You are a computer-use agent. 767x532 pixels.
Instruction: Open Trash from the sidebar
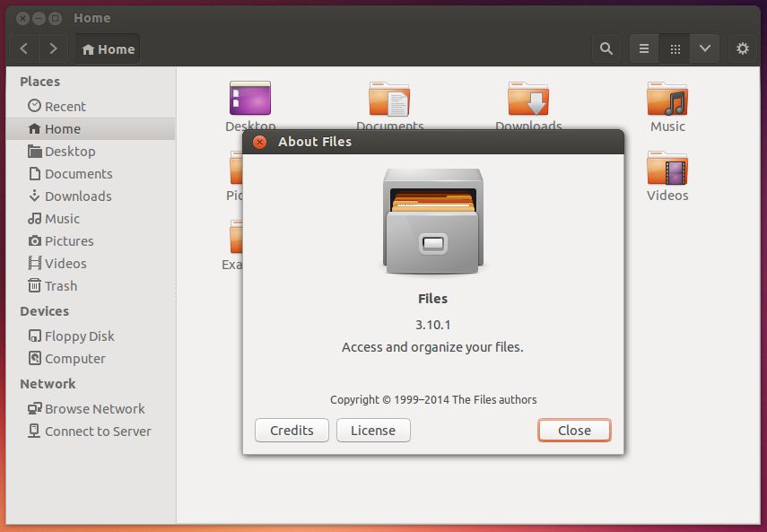click(x=91, y=285)
